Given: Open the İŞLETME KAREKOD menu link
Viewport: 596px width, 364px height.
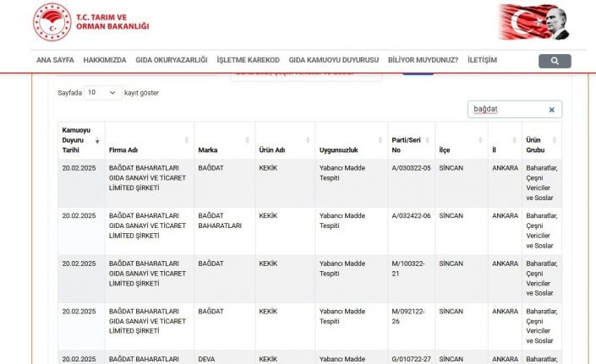Looking at the screenshot, I should click(x=248, y=60).
